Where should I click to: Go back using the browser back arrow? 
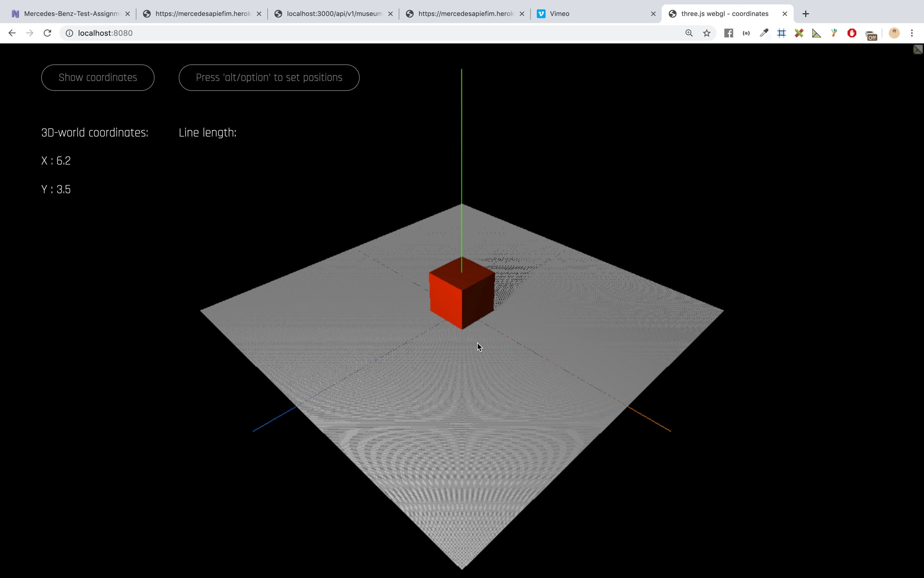(12, 33)
